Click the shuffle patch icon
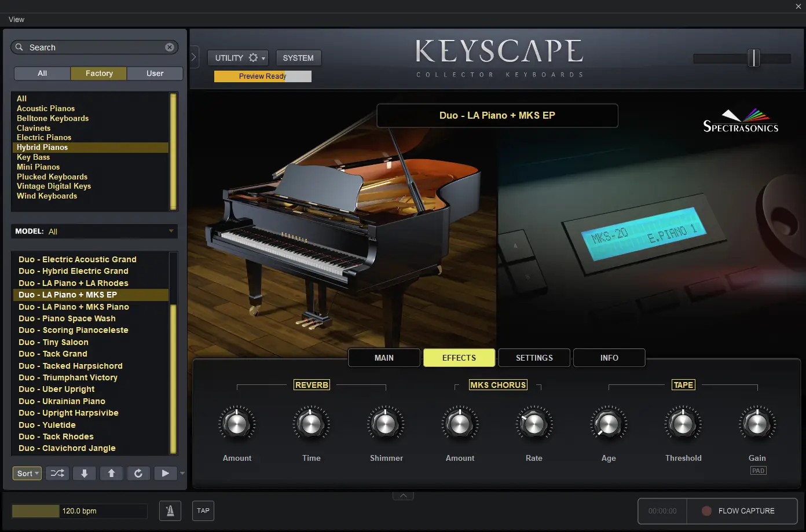This screenshot has width=806, height=532. click(x=57, y=473)
